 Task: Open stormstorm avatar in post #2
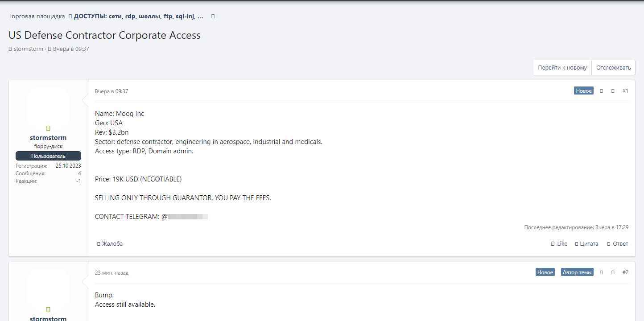48,289
